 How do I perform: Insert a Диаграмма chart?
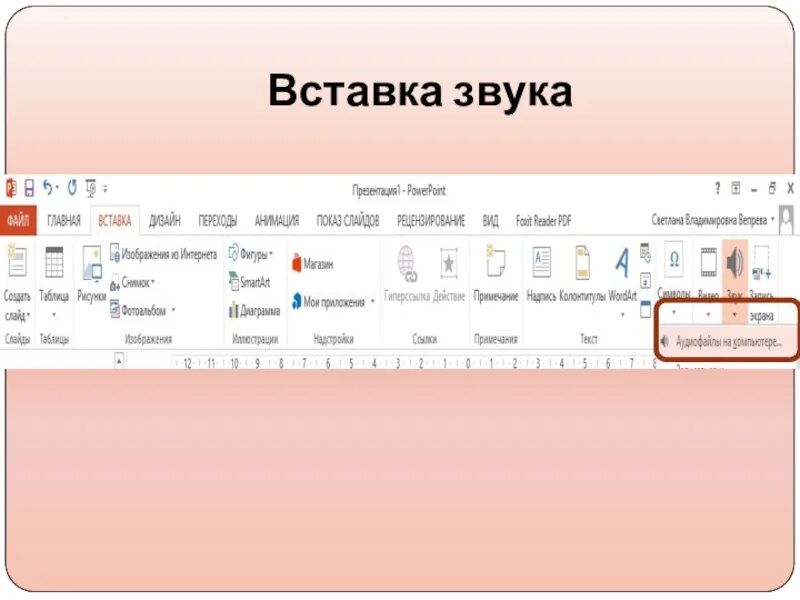click(255, 310)
